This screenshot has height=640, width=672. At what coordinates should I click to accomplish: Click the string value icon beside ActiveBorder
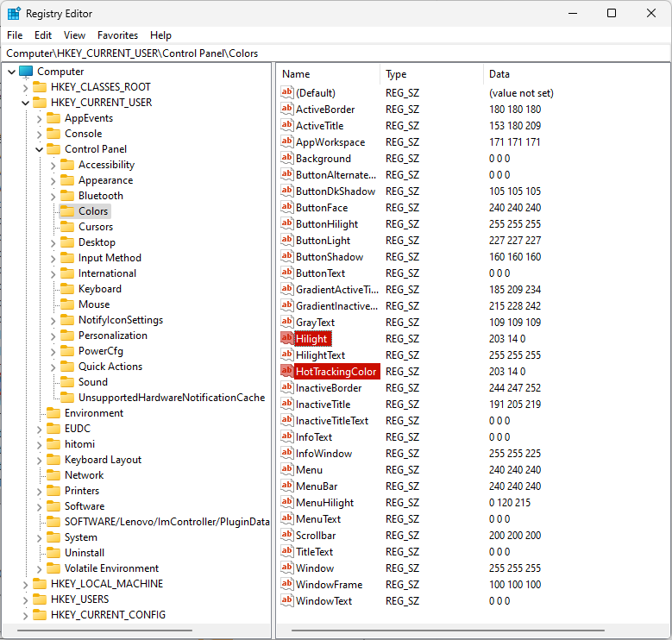[286, 109]
